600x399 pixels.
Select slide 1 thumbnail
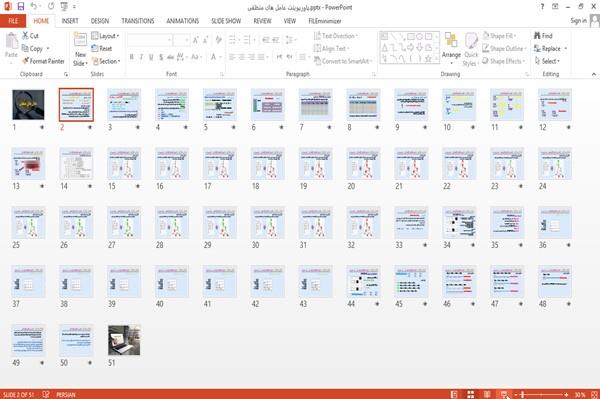coord(28,105)
